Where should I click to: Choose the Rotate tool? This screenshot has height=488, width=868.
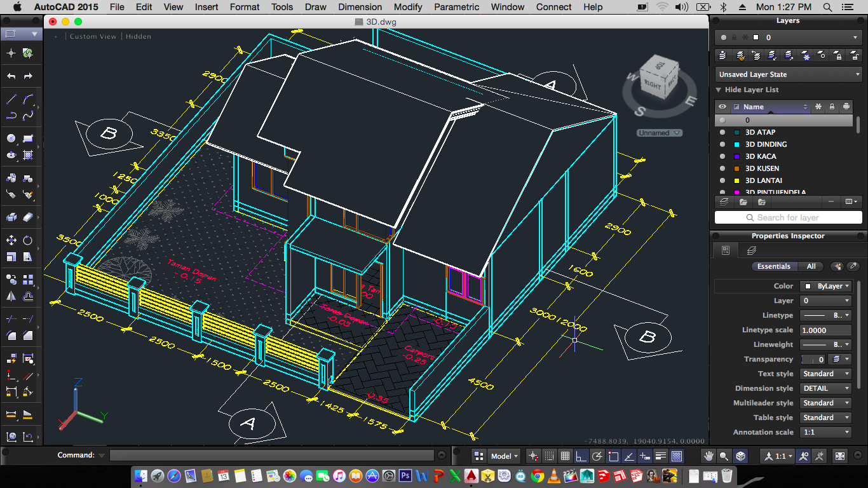(28, 240)
